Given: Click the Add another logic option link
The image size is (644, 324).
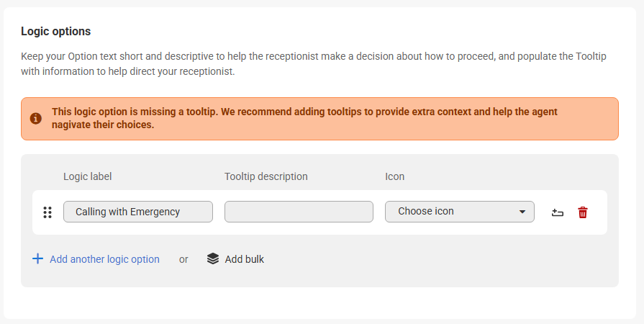Looking at the screenshot, I should tap(104, 259).
